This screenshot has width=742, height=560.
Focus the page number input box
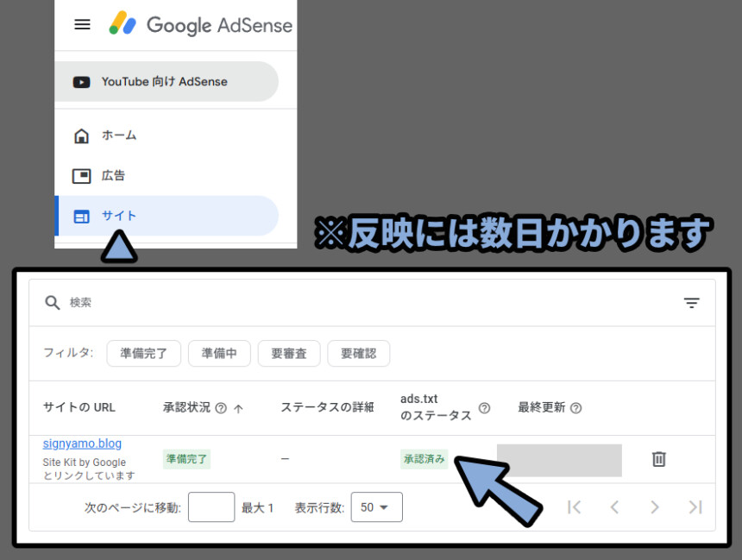pos(211,507)
